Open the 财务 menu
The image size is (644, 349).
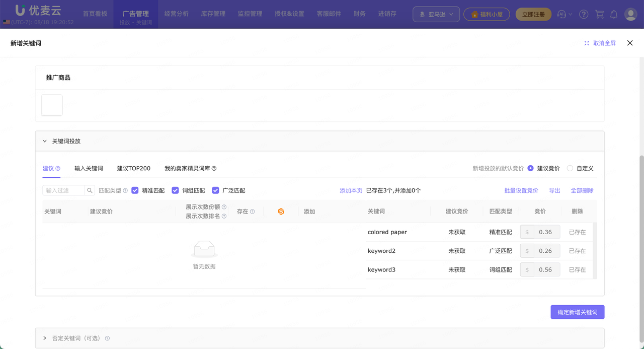[x=360, y=14]
